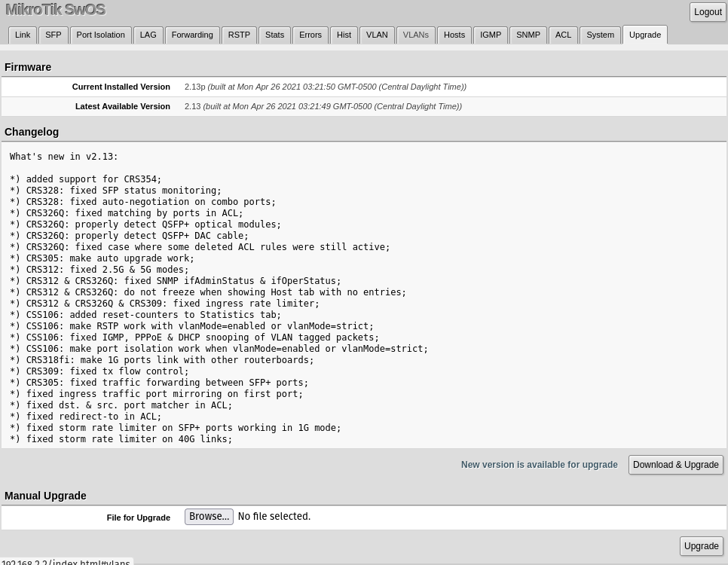This screenshot has height=565, width=728.
Task: Click the 'No file selected.' text
Action: [x=274, y=516]
